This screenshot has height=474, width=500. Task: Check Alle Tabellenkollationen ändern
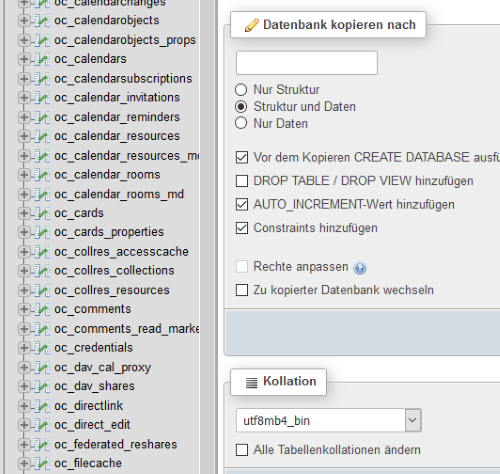click(x=242, y=450)
